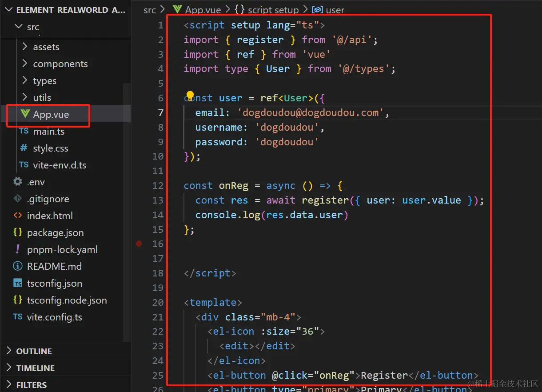Click the src breadcrumb segment
This screenshot has height=392, width=542.
pyautogui.click(x=150, y=10)
